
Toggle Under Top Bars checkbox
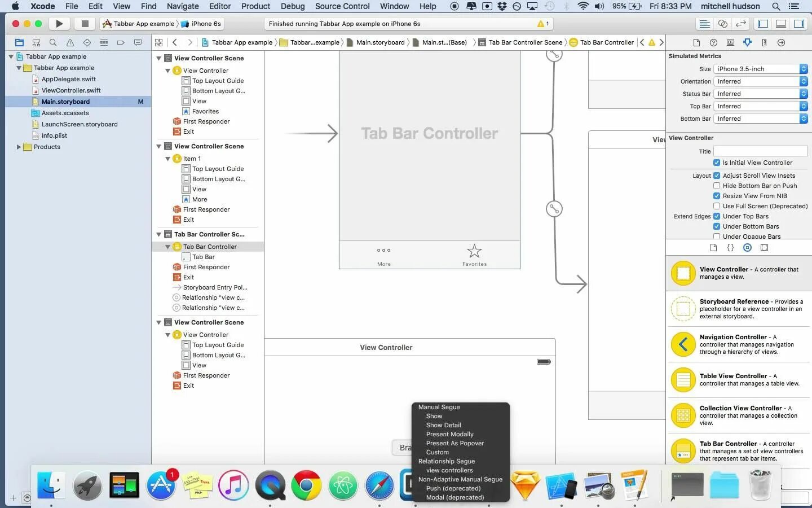[717, 216]
